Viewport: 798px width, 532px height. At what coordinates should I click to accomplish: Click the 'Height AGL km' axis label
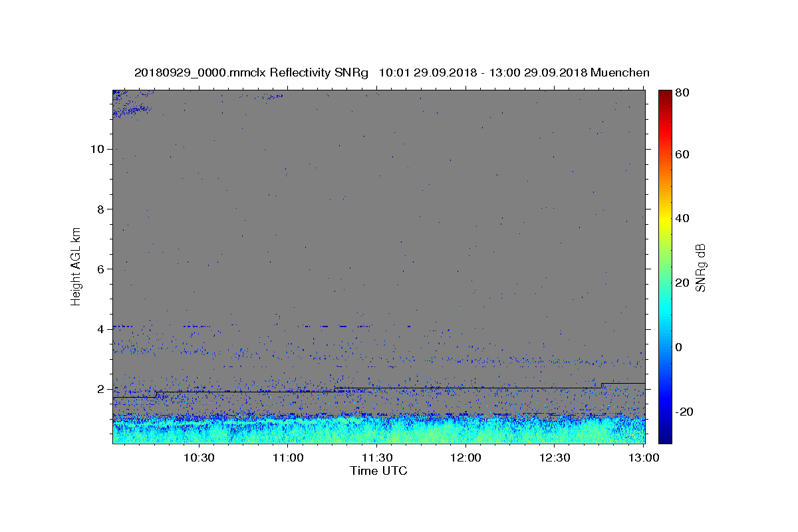click(76, 266)
